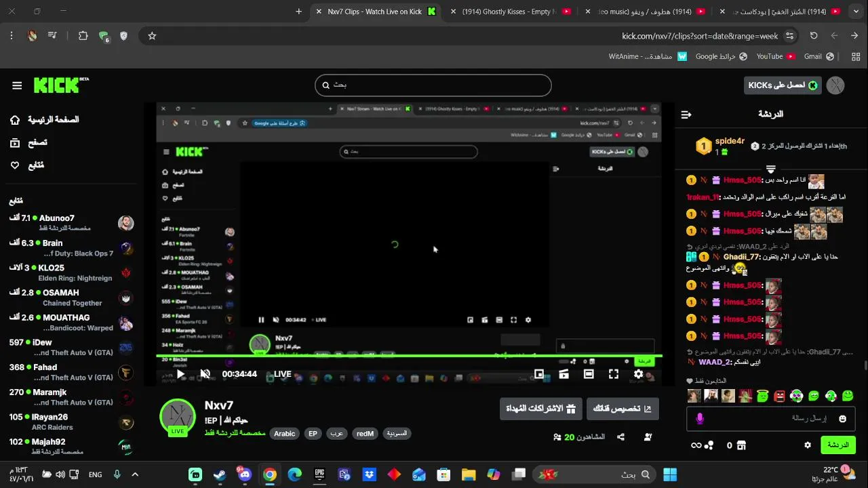Open Majah92 channel in followed list
This screenshot has width=868, height=488.
(x=71, y=447)
